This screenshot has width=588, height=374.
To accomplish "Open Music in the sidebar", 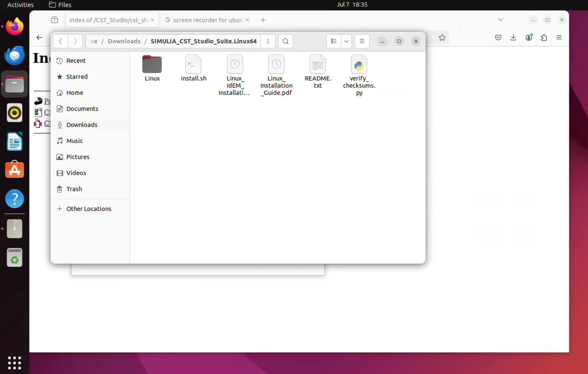I will tap(90, 141).
